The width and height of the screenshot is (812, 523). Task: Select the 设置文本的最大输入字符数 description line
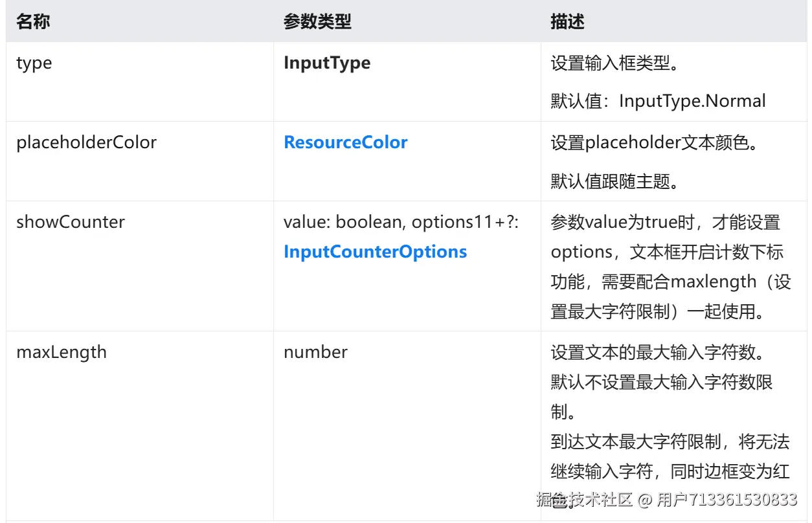coord(658,353)
